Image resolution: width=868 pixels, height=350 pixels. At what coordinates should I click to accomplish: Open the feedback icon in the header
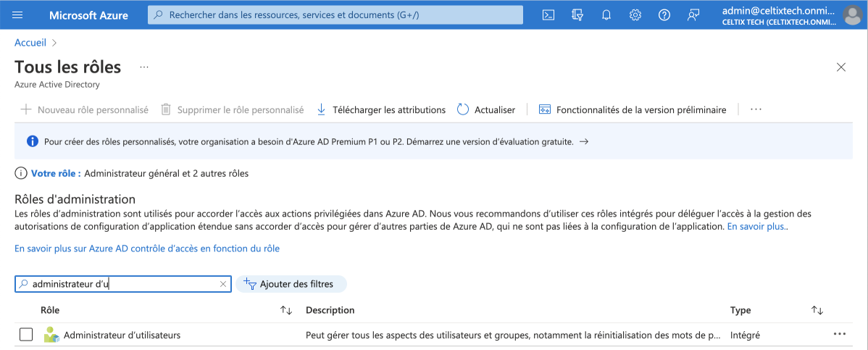[693, 15]
